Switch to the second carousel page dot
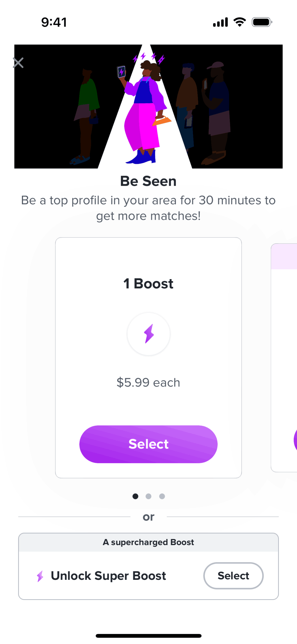This screenshot has width=297, height=644. point(148,496)
